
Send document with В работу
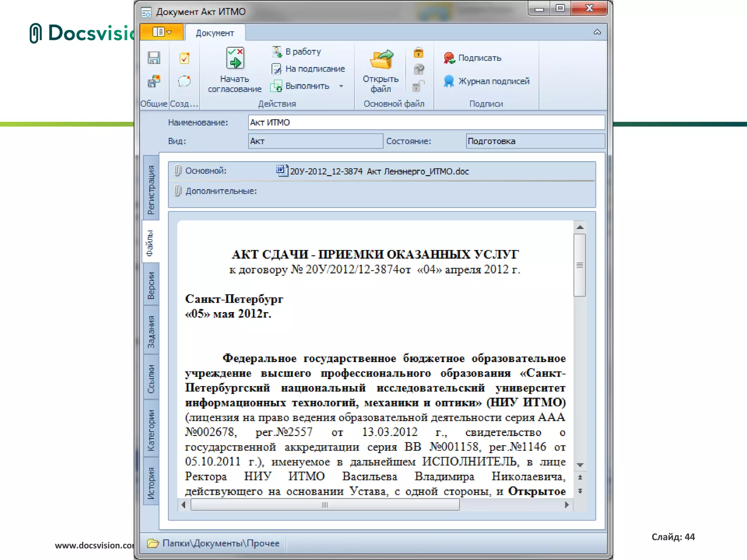click(x=297, y=52)
